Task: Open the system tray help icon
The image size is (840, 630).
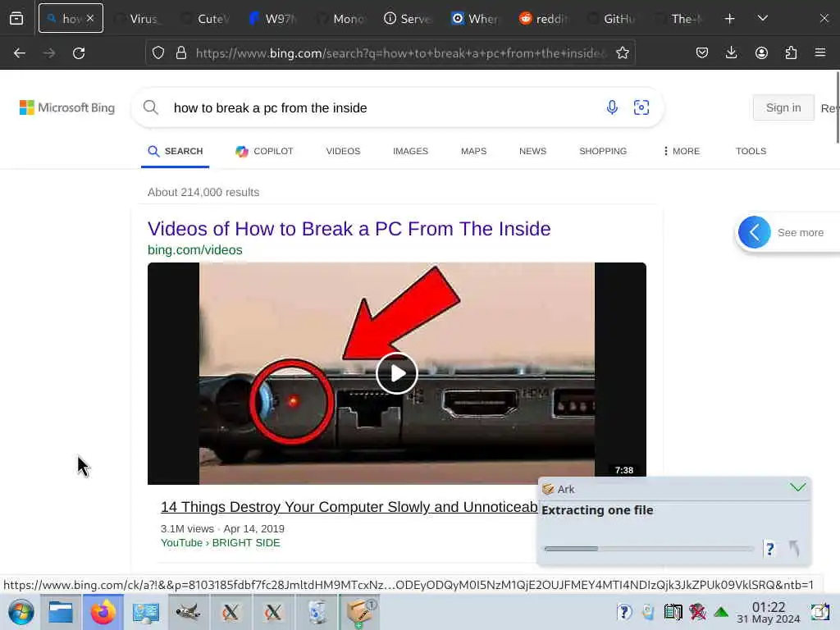Action: pos(624,612)
